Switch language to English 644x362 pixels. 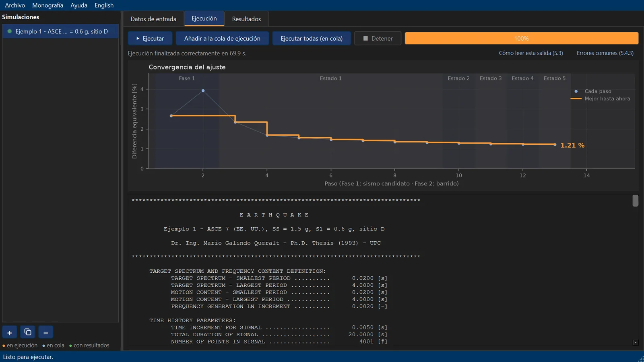104,5
